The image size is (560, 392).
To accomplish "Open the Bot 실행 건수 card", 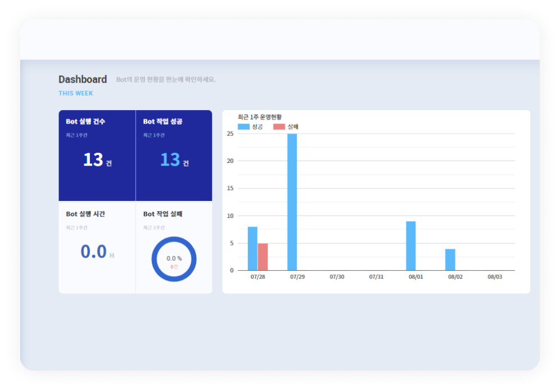I will click(97, 156).
